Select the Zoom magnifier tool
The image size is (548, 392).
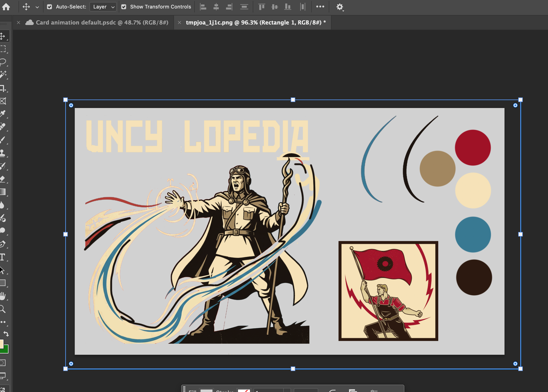click(x=3, y=309)
